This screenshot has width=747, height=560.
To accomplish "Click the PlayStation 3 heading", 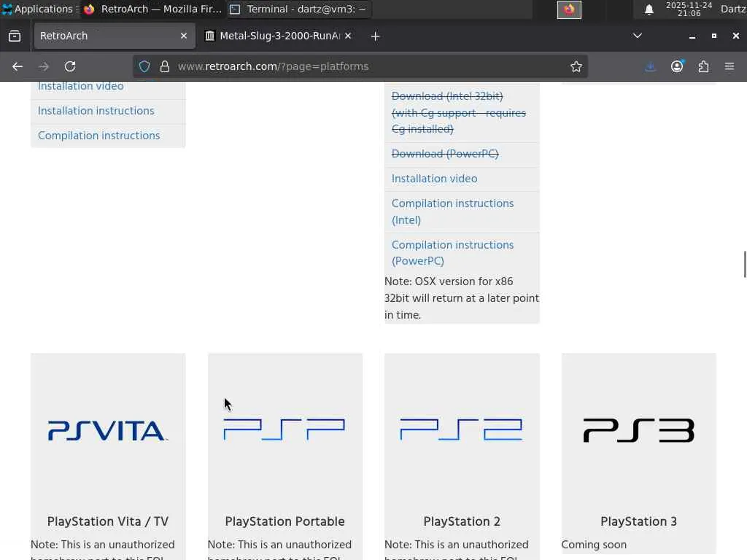I will (x=639, y=521).
